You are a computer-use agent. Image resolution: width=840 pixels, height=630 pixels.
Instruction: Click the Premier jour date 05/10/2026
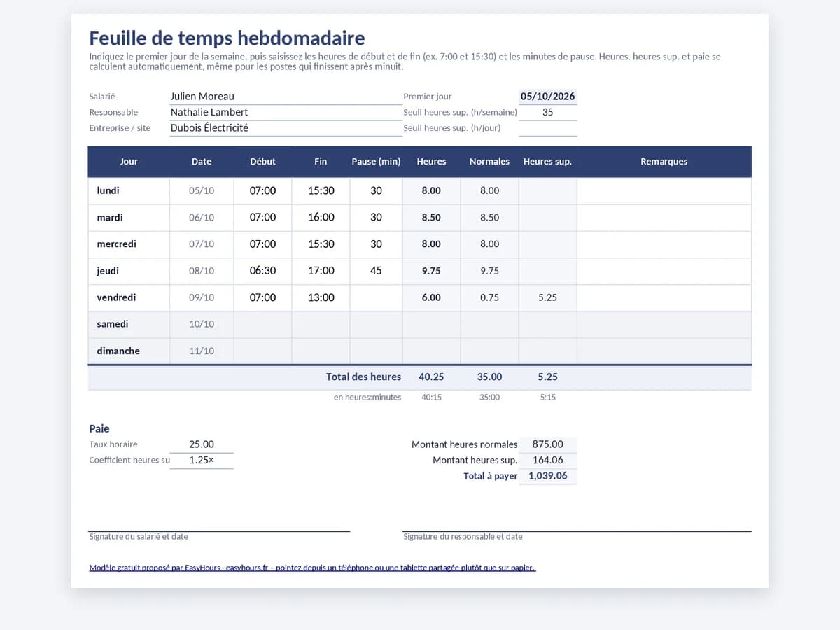coord(548,97)
